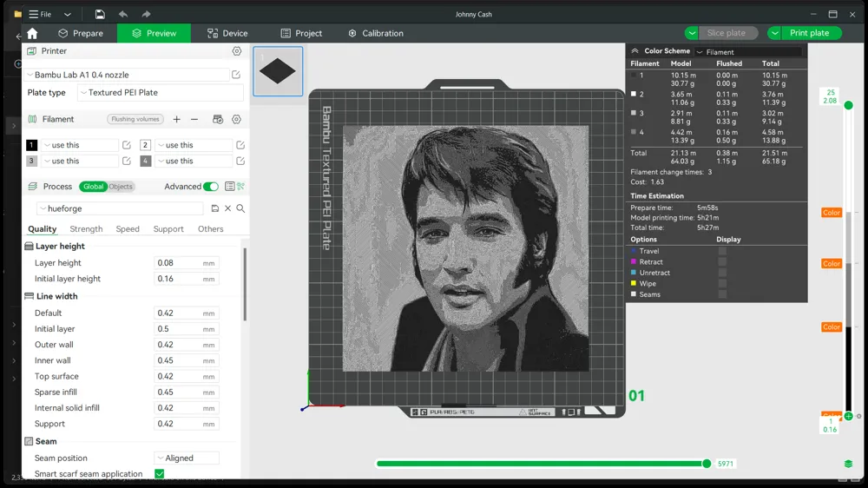This screenshot has width=868, height=488.
Task: Add a filament with the plus icon
Action: pos(176,119)
